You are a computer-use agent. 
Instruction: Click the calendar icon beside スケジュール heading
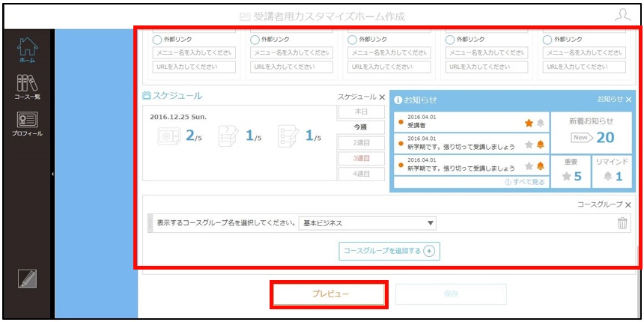coord(146,96)
